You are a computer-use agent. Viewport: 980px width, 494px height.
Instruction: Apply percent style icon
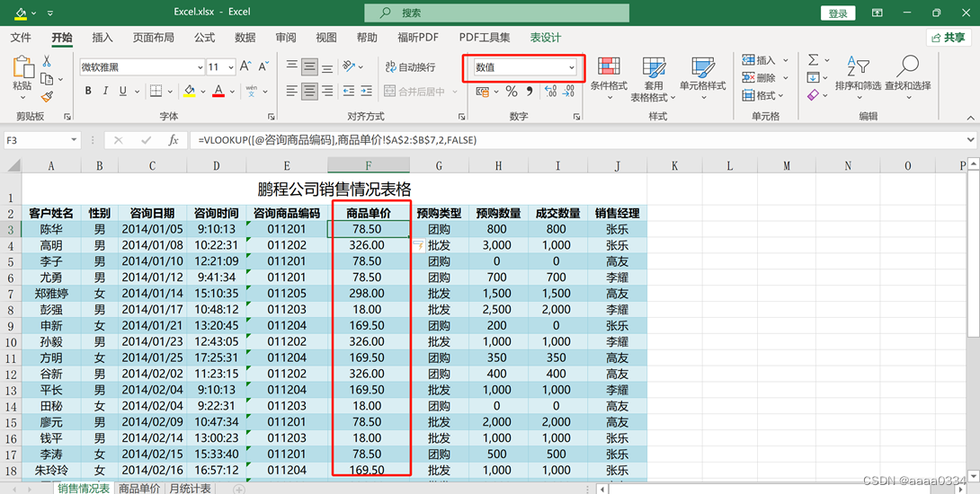pos(512,92)
